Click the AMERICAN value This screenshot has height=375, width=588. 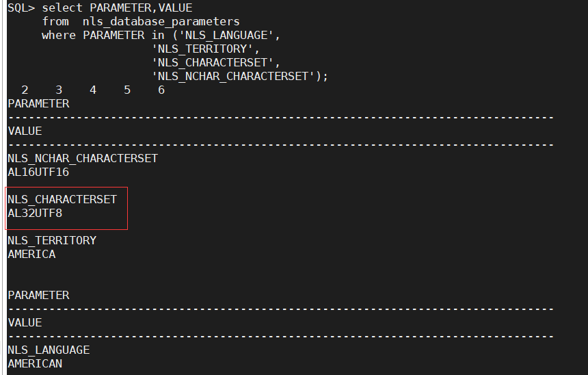pos(35,364)
